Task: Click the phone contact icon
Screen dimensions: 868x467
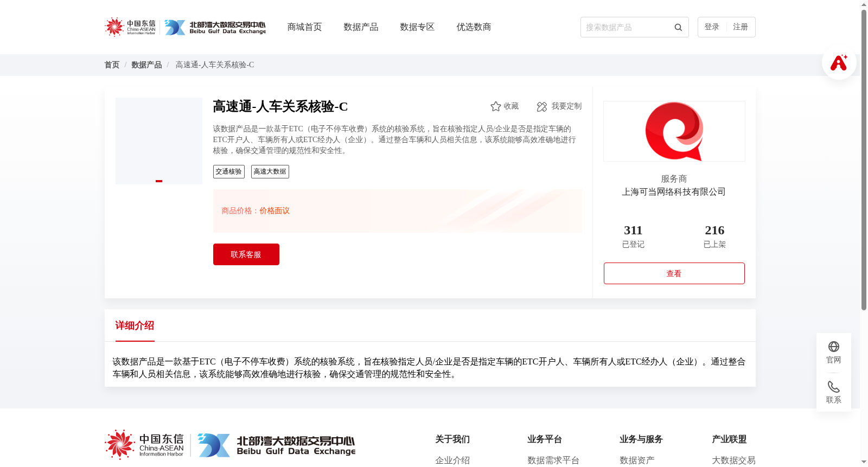Action: coord(834,387)
